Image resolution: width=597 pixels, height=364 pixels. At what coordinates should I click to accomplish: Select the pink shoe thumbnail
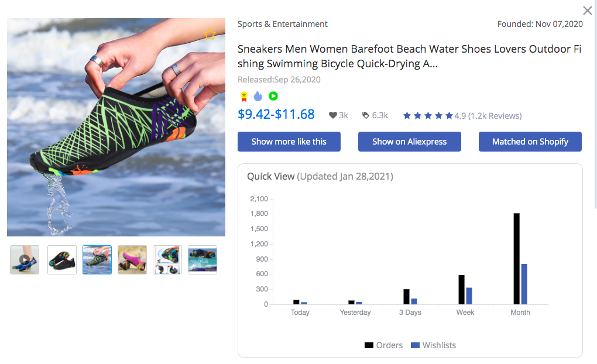pyautogui.click(x=132, y=260)
